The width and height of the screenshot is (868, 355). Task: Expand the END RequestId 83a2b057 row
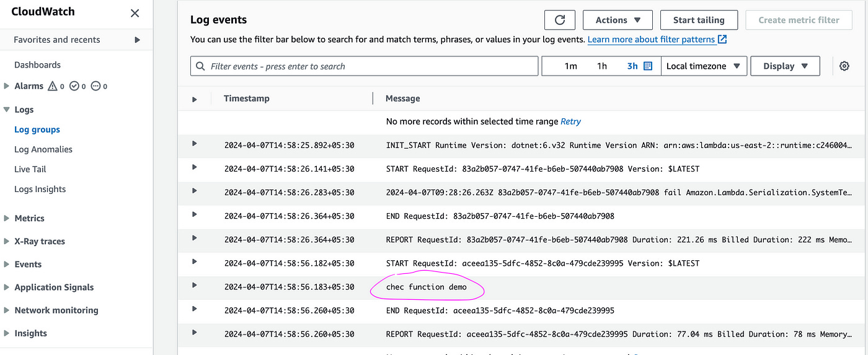194,214
